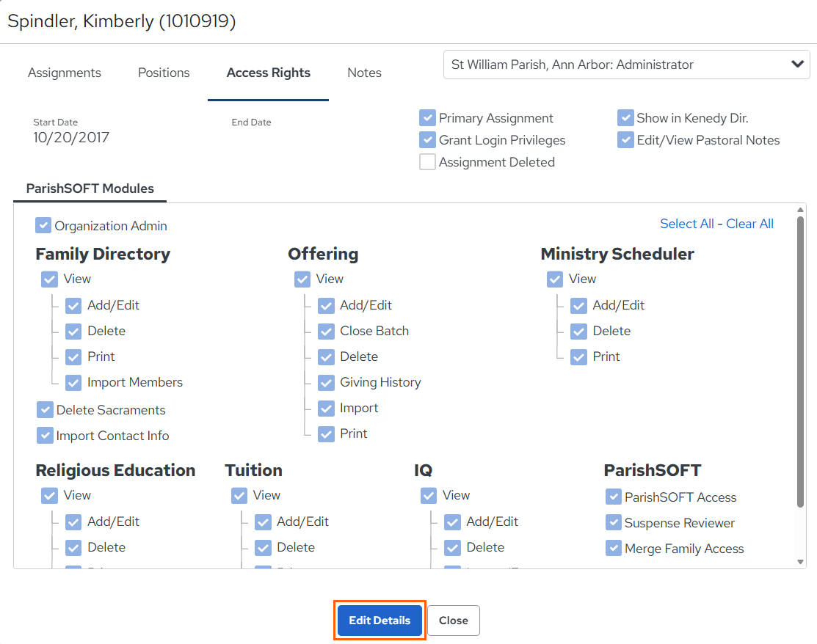This screenshot has height=644, width=817.
Task: Click the ParishSOFT section heading
Action: [653, 471]
